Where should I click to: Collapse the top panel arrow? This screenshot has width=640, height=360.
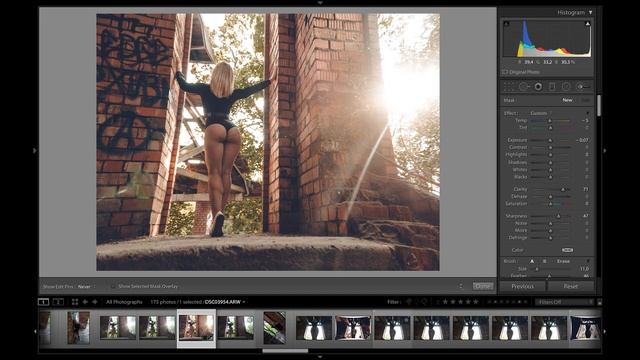320,2
